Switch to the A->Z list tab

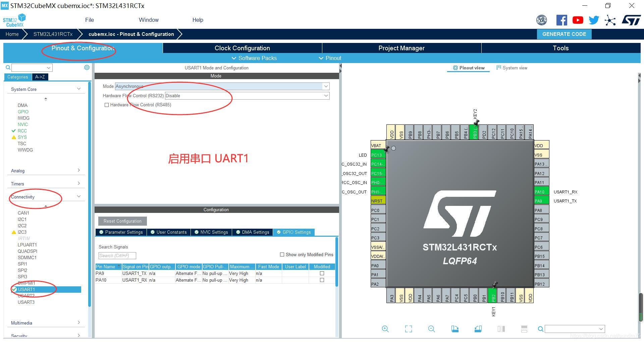40,77
